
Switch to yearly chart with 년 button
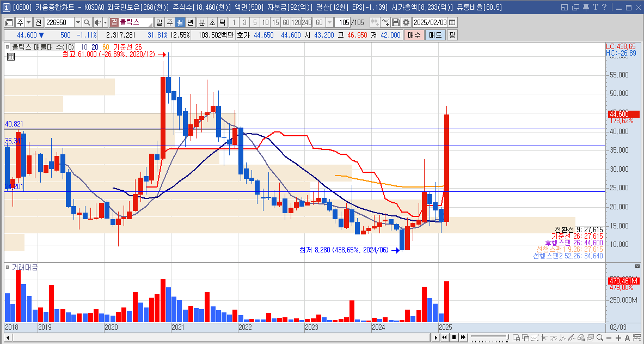pyautogui.click(x=190, y=23)
